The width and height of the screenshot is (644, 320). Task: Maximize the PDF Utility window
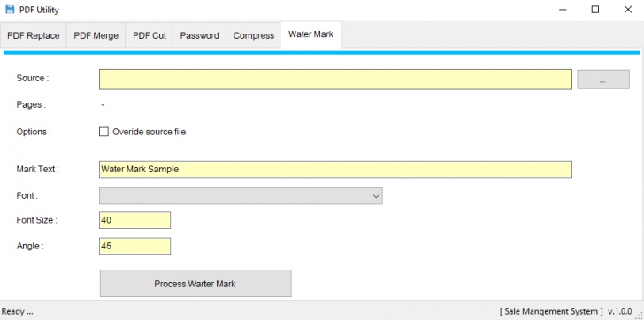(595, 10)
